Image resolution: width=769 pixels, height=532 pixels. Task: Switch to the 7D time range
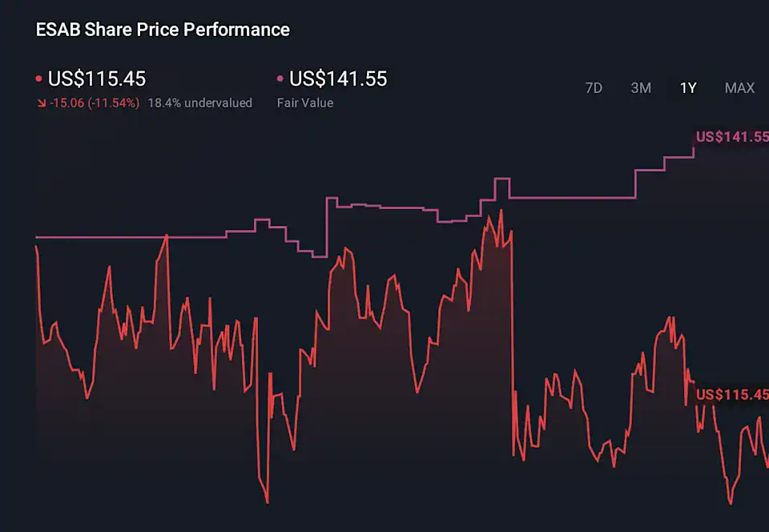[x=594, y=88]
